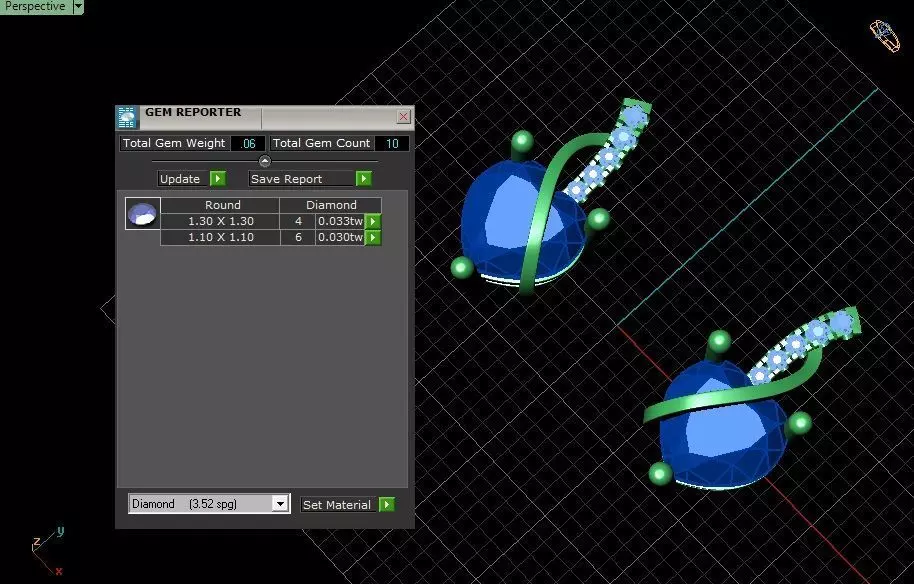
Task: Select the 1.10 X 1.10 size cell
Action: tap(220, 237)
